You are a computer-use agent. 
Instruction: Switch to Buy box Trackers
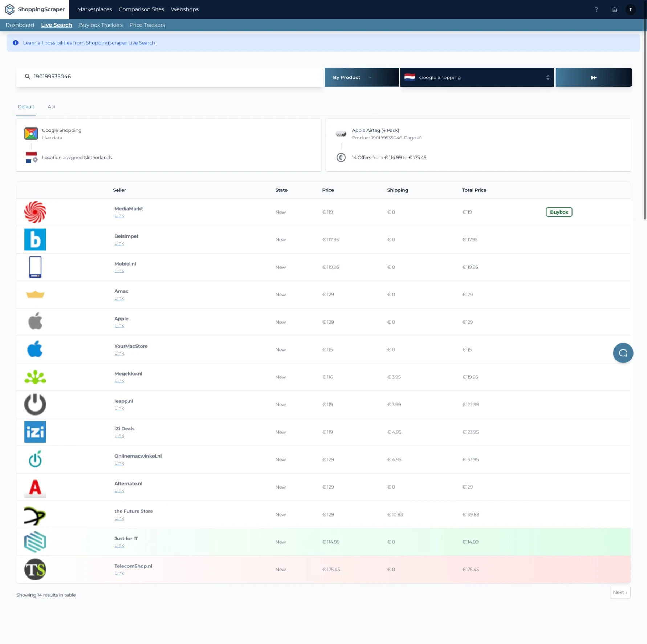[101, 25]
